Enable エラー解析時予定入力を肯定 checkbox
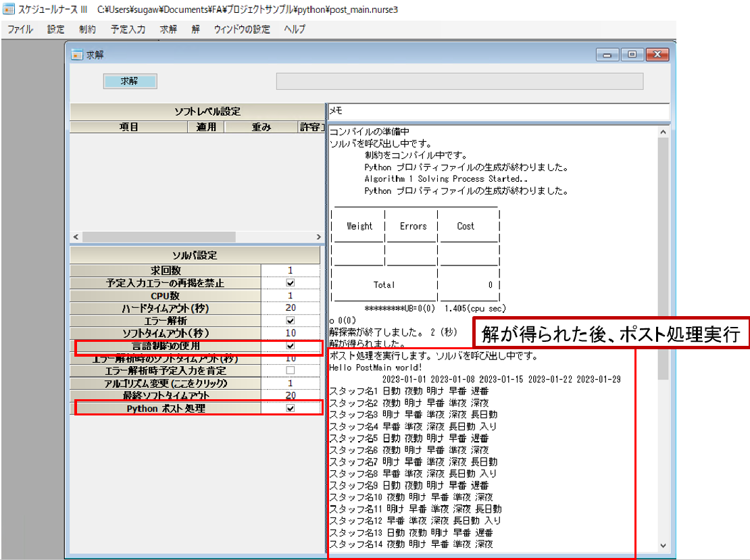The height and width of the screenshot is (560, 750). pos(291,371)
